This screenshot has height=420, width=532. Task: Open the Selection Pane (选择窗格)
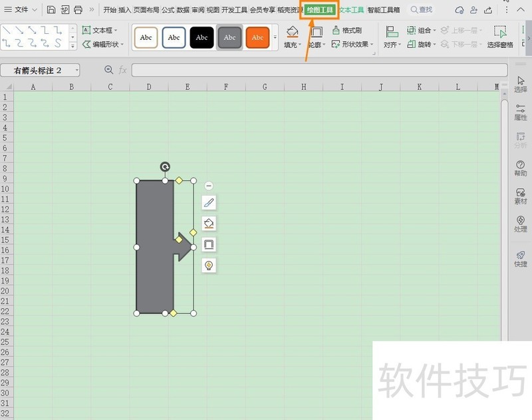tap(500, 37)
